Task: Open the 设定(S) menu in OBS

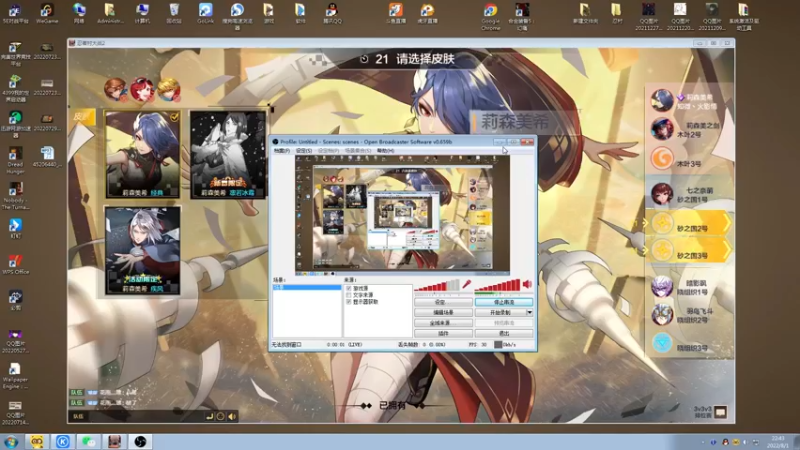Action: tap(304, 151)
